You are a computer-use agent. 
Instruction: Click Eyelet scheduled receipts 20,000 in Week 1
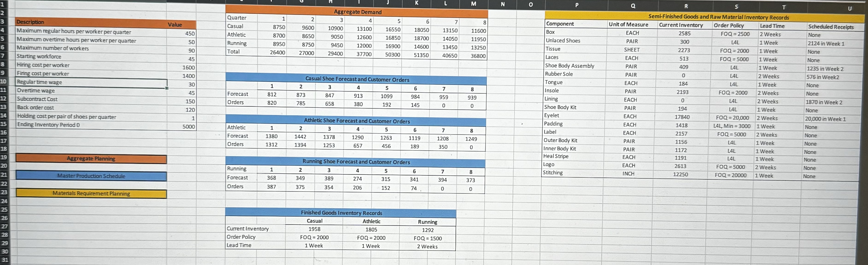pyautogui.click(x=825, y=119)
